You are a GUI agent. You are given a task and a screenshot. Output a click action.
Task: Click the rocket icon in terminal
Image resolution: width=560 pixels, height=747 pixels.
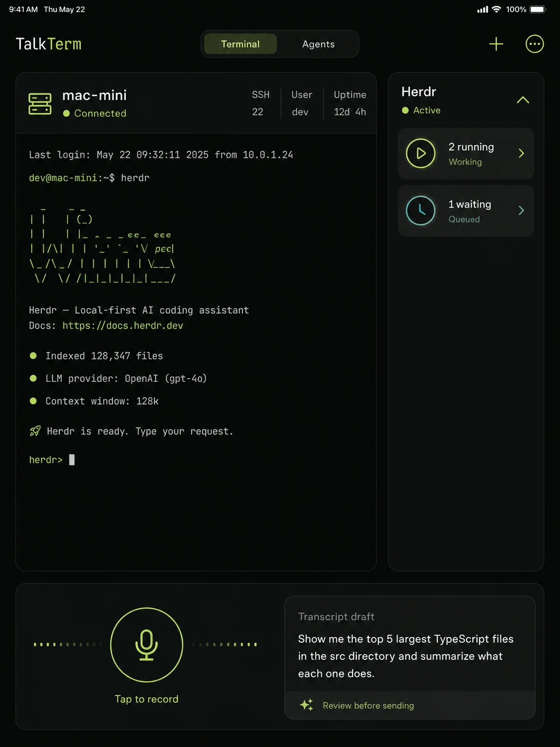click(35, 431)
